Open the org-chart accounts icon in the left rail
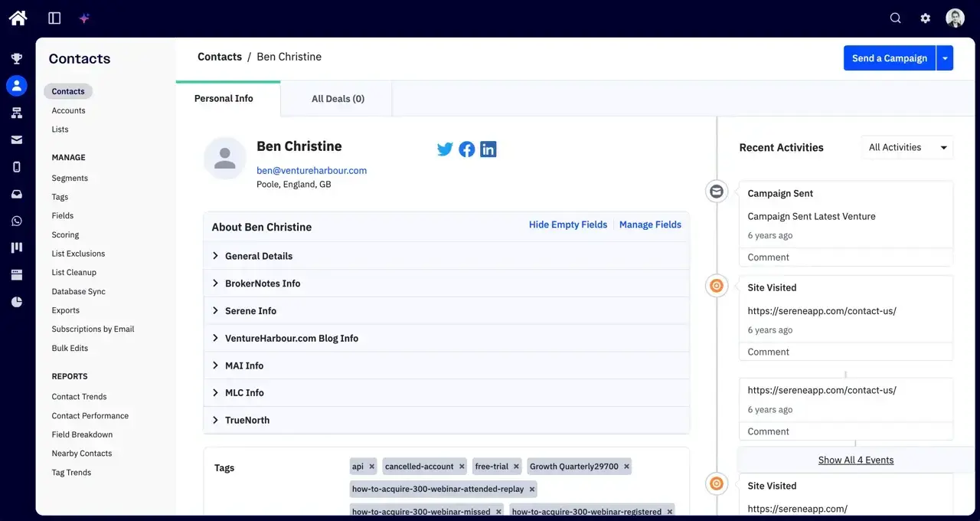The image size is (980, 521). pos(17,113)
